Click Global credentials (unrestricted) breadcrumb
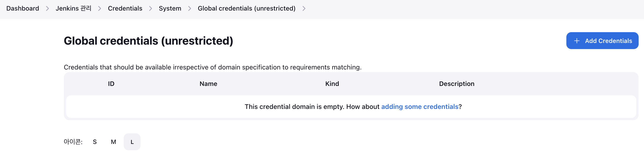The height and width of the screenshot is (154, 644). point(246,8)
